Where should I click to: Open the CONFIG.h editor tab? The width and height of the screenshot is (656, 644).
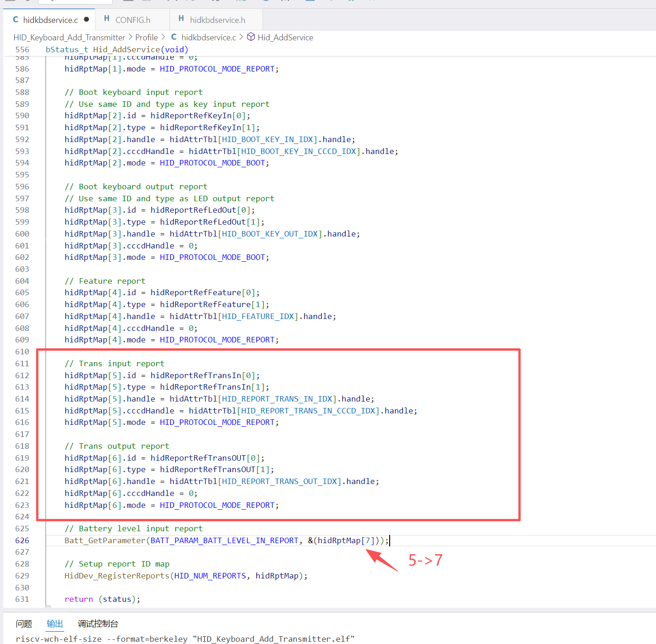[x=132, y=20]
